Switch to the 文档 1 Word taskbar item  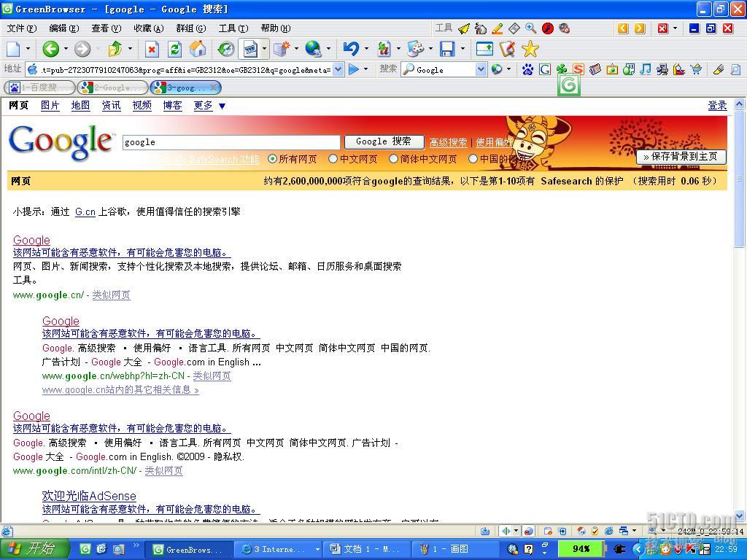coord(366,550)
